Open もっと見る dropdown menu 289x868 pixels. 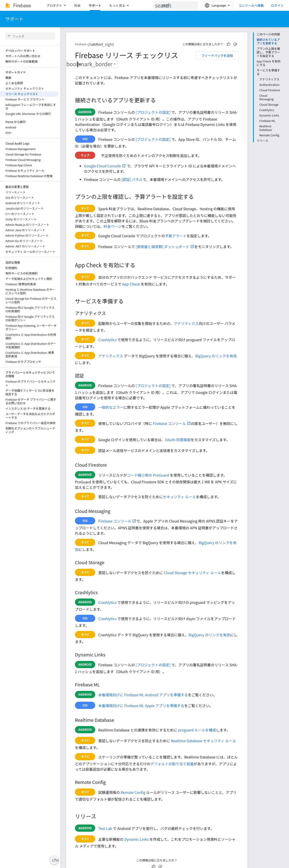(119, 5)
